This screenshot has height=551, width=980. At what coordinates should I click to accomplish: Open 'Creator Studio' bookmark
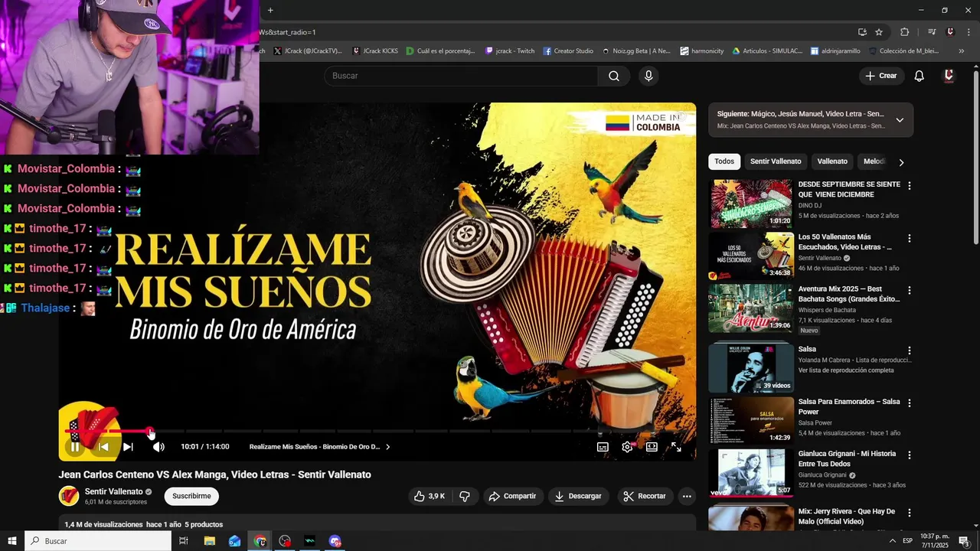568,51
